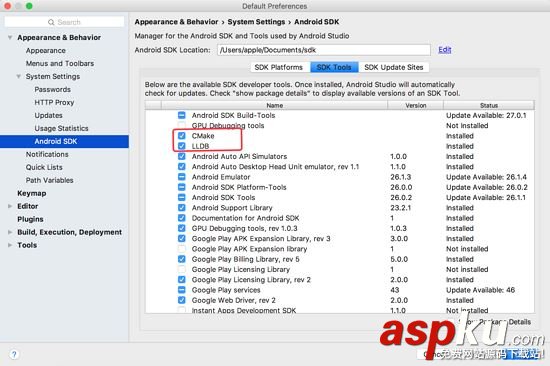Screen dimensions: 550x366
Task: Uncheck Google Play APK Expansion Library, rev 3
Action: click(x=182, y=238)
